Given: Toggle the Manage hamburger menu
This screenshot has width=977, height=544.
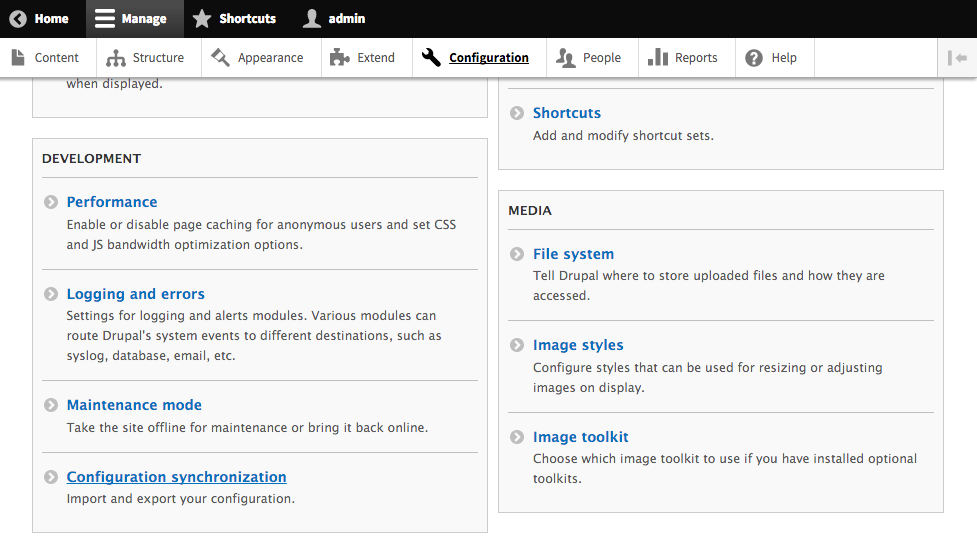Looking at the screenshot, I should (x=105, y=19).
